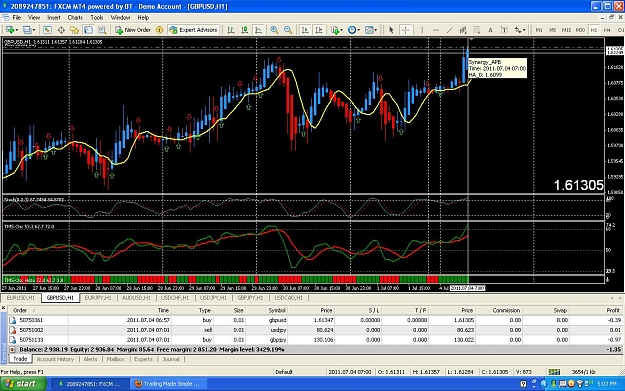Image resolution: width=625 pixels, height=391 pixels.
Task: Open the Market Watch window icon
Action: (x=47, y=30)
